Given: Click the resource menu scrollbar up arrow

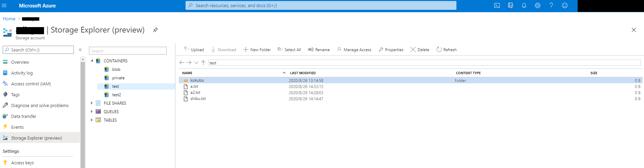Looking at the screenshot, I should (83, 59).
